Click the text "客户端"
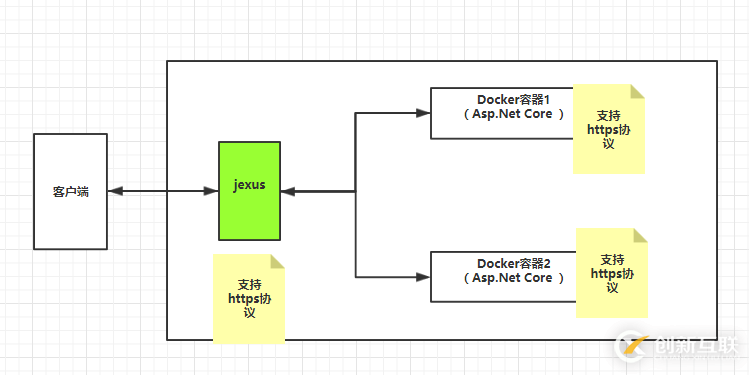Screen dimensions: 749x375 (71, 192)
